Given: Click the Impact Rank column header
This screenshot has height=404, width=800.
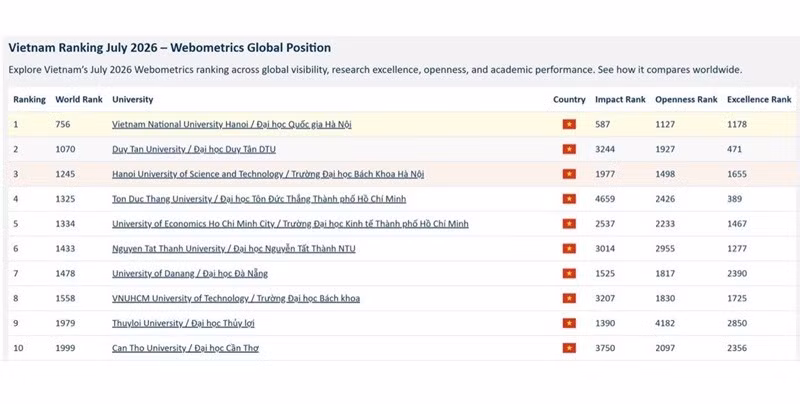Looking at the screenshot, I should (x=620, y=100).
